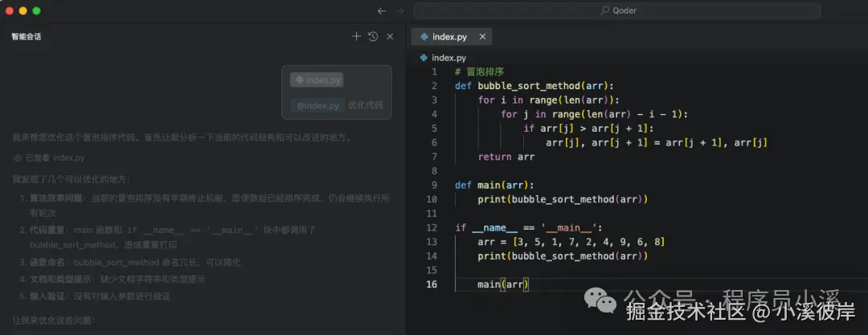Click line number 2 in the gutter
The height and width of the screenshot is (335, 868).
click(x=435, y=86)
